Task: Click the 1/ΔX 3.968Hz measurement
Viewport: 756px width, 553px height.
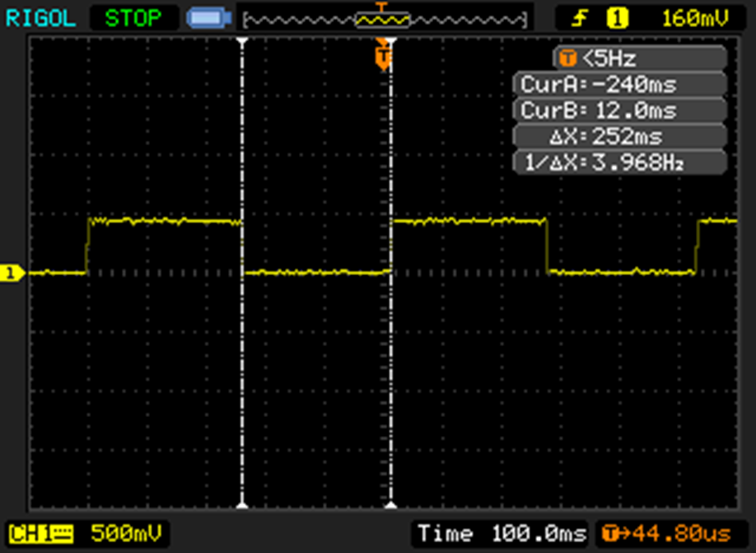Action: (x=618, y=163)
